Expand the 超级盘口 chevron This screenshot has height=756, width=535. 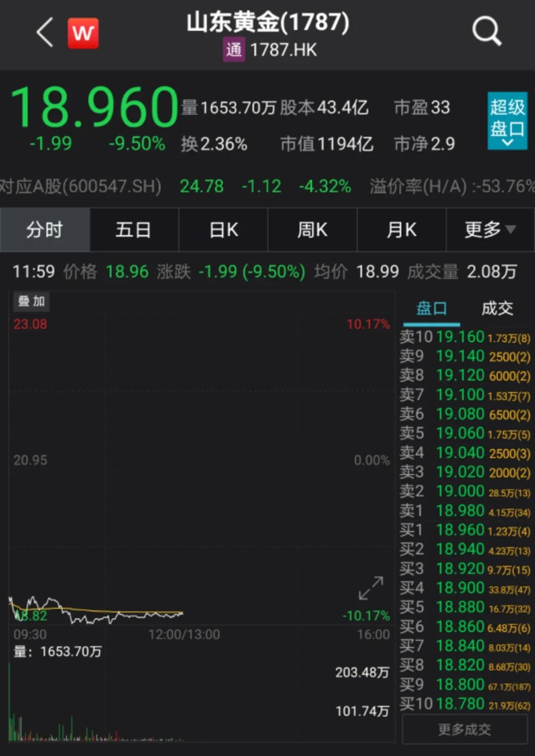click(x=507, y=142)
